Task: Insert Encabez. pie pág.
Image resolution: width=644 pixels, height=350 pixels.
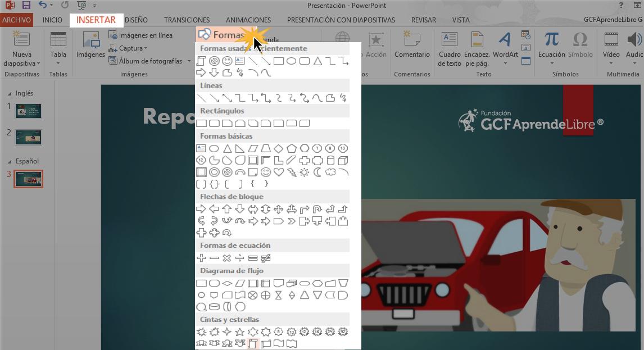Action: 477,49
